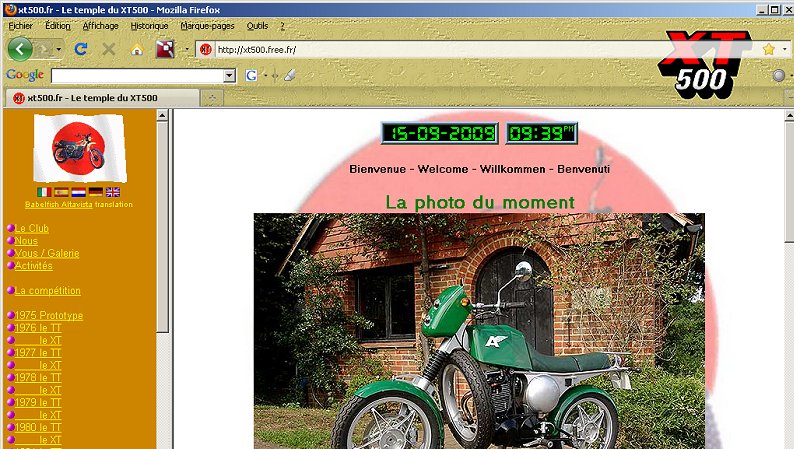Bookmark this page with the yellow star
Image resolution: width=794 pixels, height=449 pixels.
click(769, 49)
